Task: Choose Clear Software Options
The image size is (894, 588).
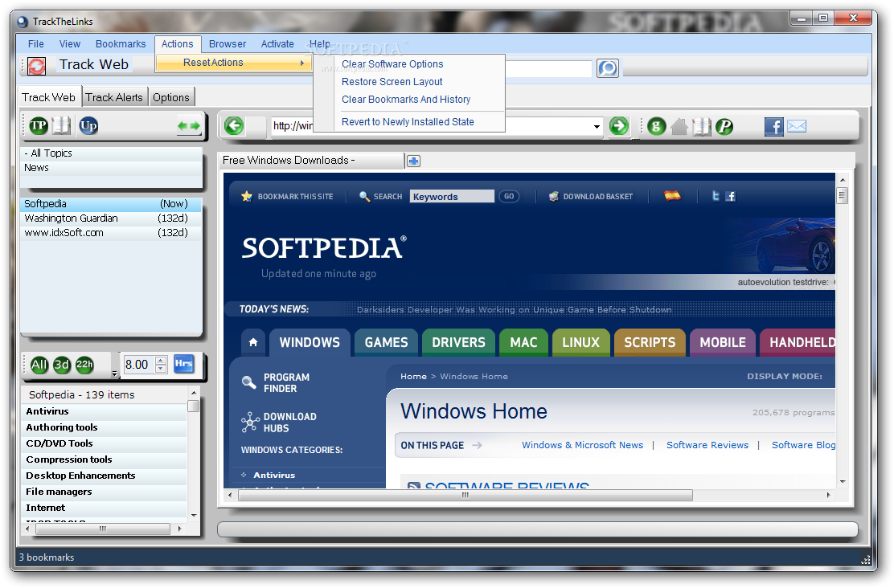Action: 409,64
